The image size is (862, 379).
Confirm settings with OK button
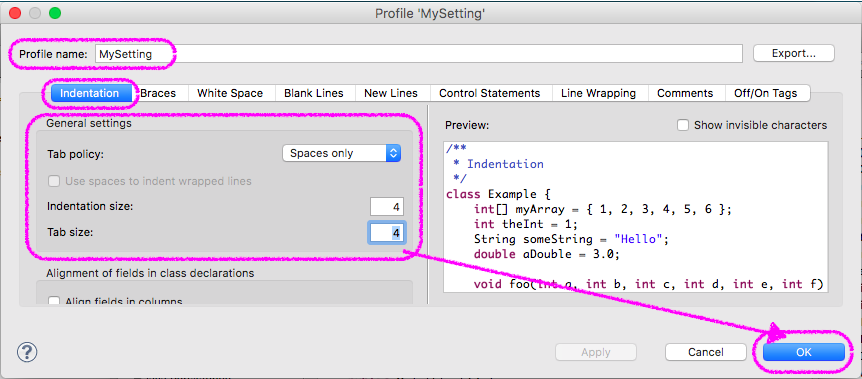tap(804, 352)
